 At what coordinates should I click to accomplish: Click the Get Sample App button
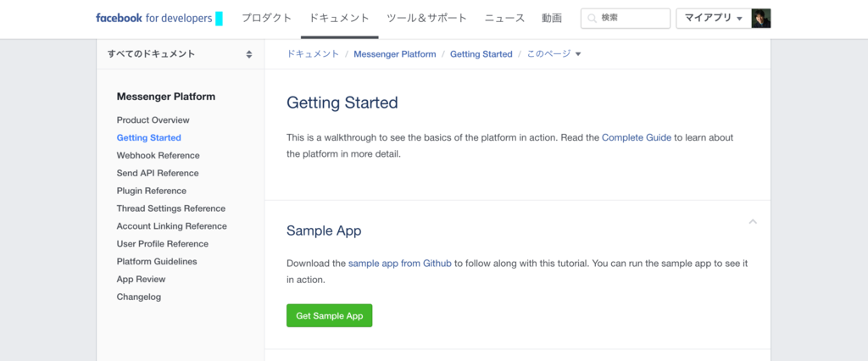click(329, 315)
